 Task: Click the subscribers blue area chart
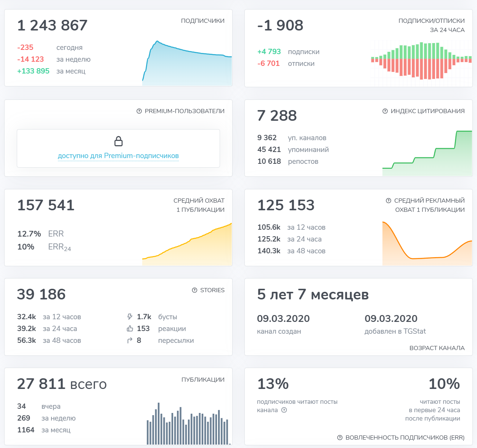click(x=187, y=67)
